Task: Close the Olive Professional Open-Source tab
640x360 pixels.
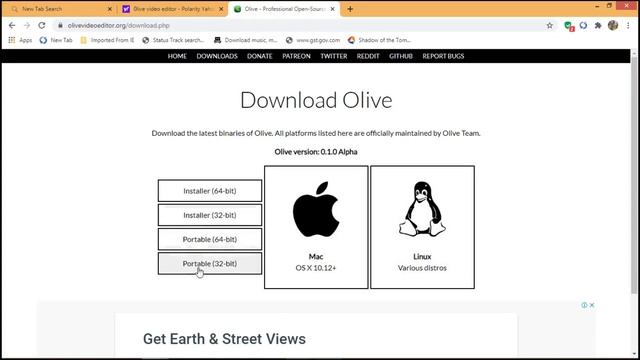Action: point(333,9)
